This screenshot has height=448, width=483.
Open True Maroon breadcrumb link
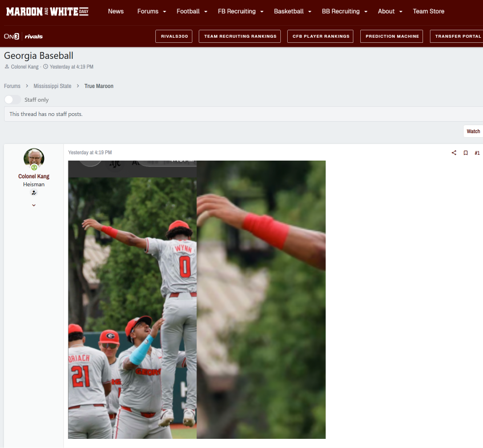point(99,86)
